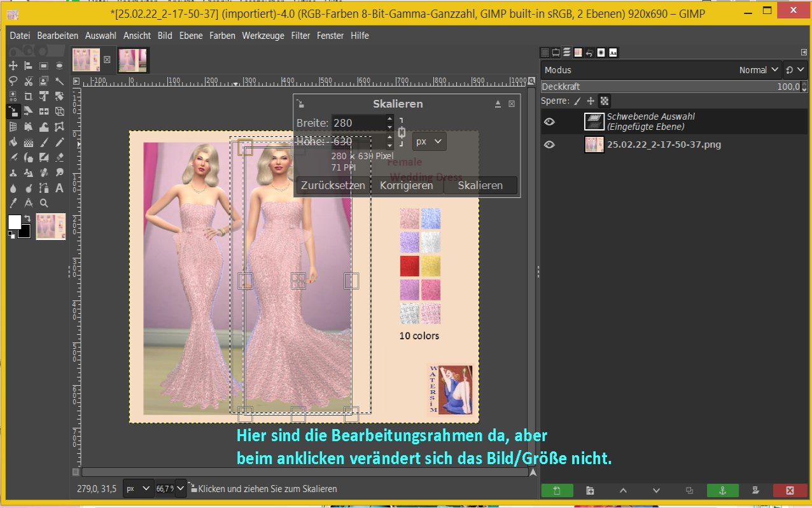Select the Scissors select tool
Screen dimensions: 812x508
[x=28, y=81]
